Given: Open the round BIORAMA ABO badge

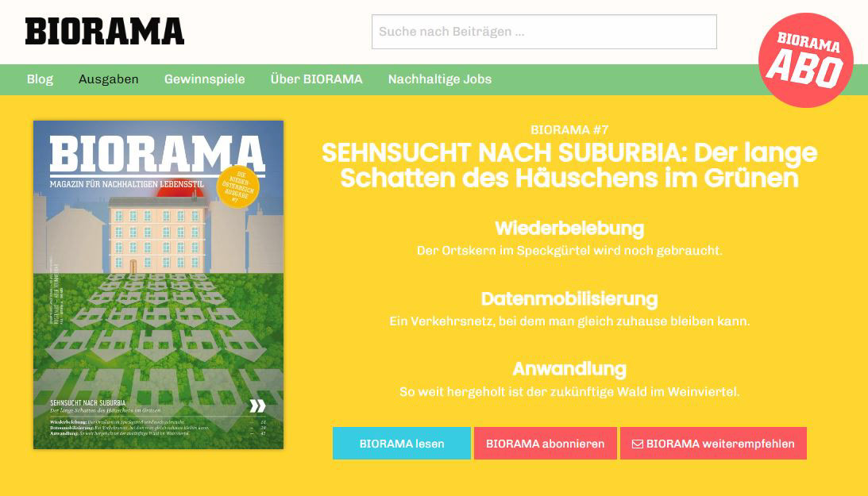Looking at the screenshot, I should [x=805, y=60].
